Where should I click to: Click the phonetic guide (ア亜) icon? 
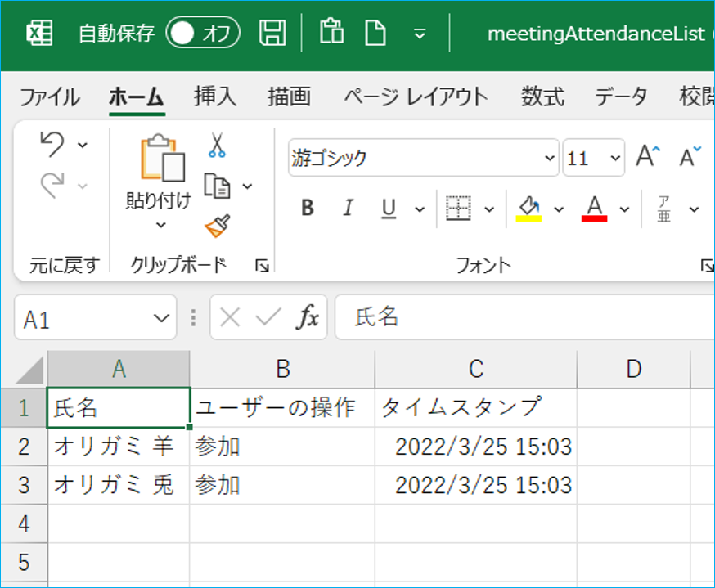664,209
